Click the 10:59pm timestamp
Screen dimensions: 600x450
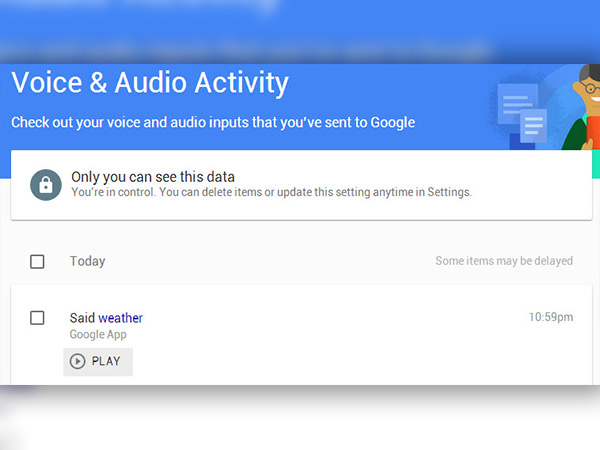[x=550, y=318]
